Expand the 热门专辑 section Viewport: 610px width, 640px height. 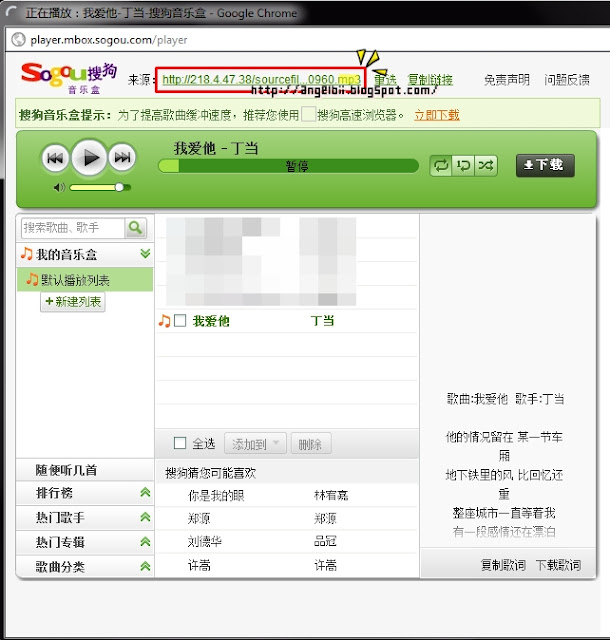pyautogui.click(x=145, y=542)
